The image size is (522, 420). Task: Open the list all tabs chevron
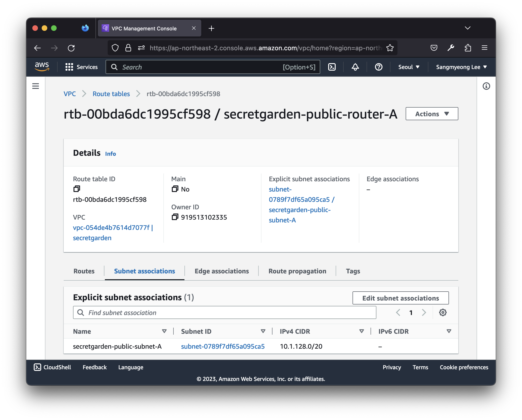(x=467, y=28)
